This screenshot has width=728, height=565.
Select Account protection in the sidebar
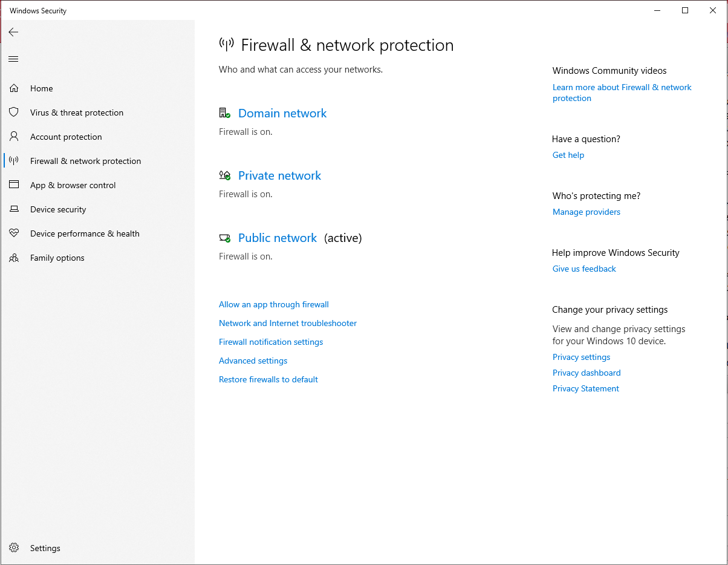coord(66,137)
